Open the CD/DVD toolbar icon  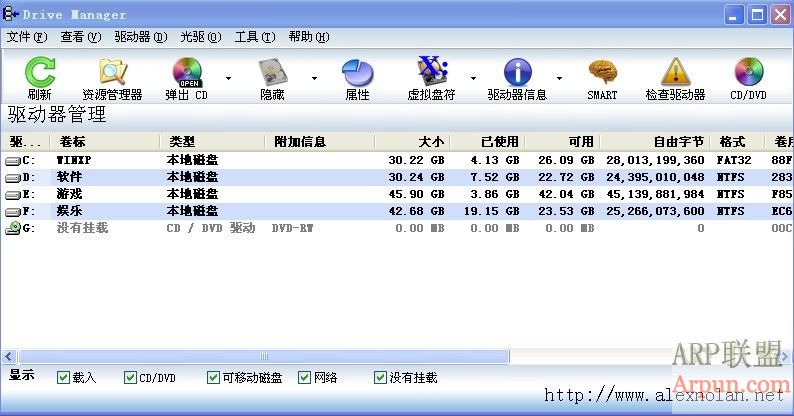[748, 72]
